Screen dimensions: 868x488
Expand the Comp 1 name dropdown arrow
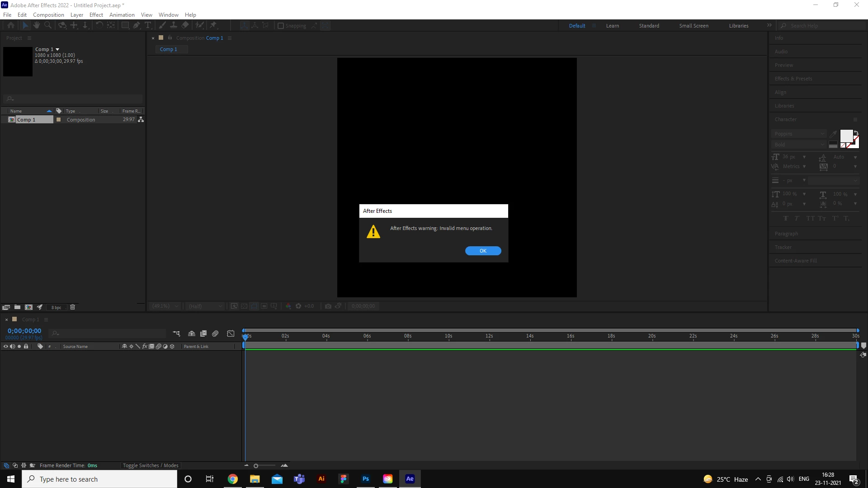coord(57,49)
